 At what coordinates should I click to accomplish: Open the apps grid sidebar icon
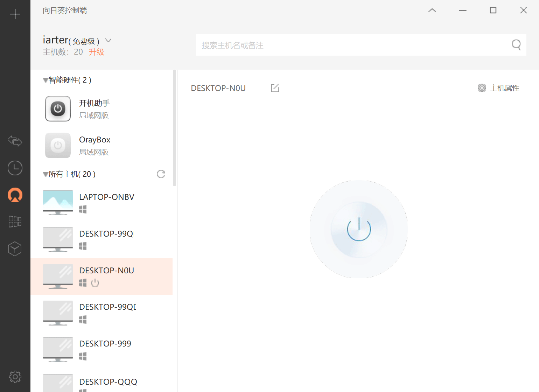(x=15, y=222)
